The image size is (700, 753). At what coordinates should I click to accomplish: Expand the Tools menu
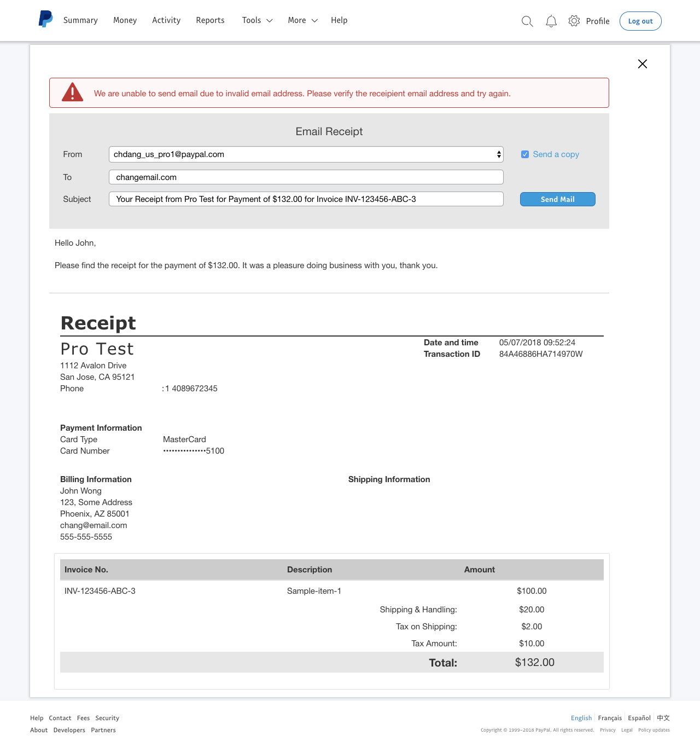coord(256,20)
